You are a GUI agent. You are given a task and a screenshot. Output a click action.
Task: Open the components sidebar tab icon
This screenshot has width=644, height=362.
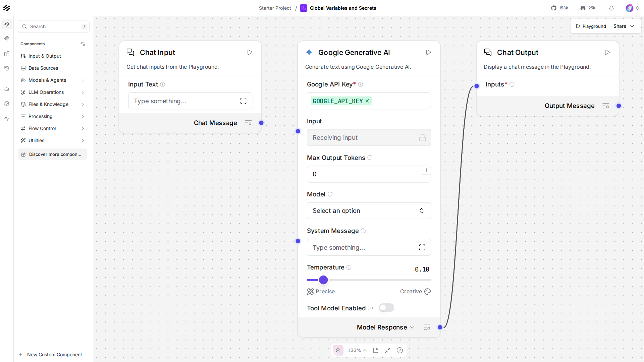click(7, 24)
